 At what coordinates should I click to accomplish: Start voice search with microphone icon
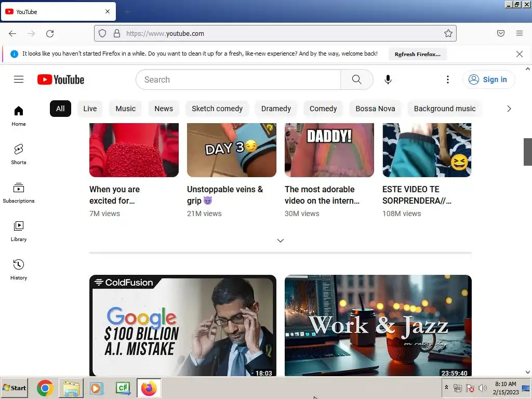[388, 79]
